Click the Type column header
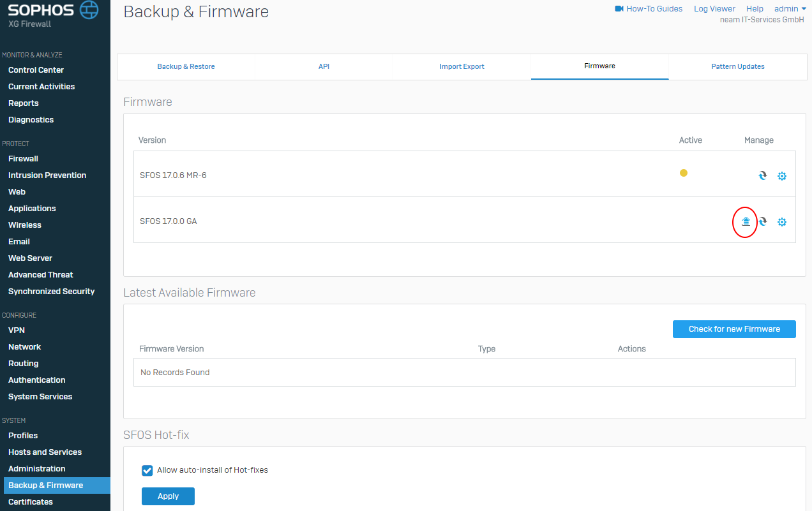Image resolution: width=812 pixels, height=511 pixels. pos(486,349)
